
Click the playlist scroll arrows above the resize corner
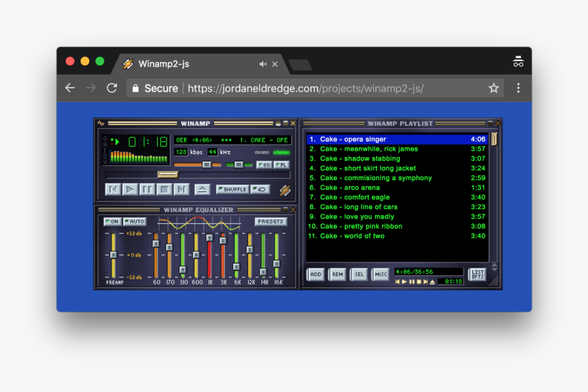click(x=494, y=267)
